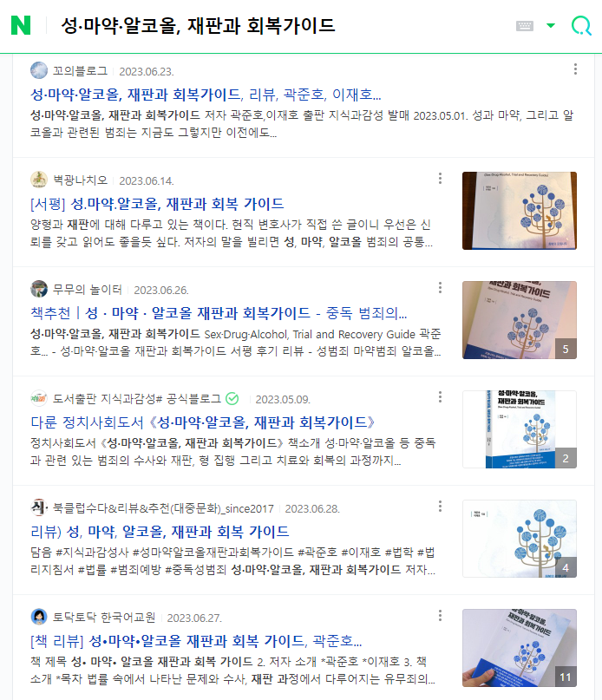Open the [책 리뷰] 성•마약•알코올 post title
602x700 pixels.
tap(196, 641)
